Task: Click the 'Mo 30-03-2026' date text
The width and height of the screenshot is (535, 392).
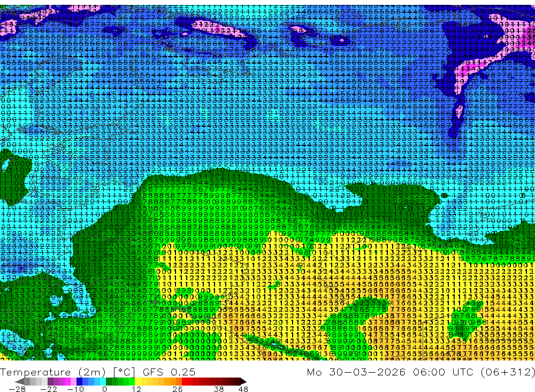Action: coord(356,372)
